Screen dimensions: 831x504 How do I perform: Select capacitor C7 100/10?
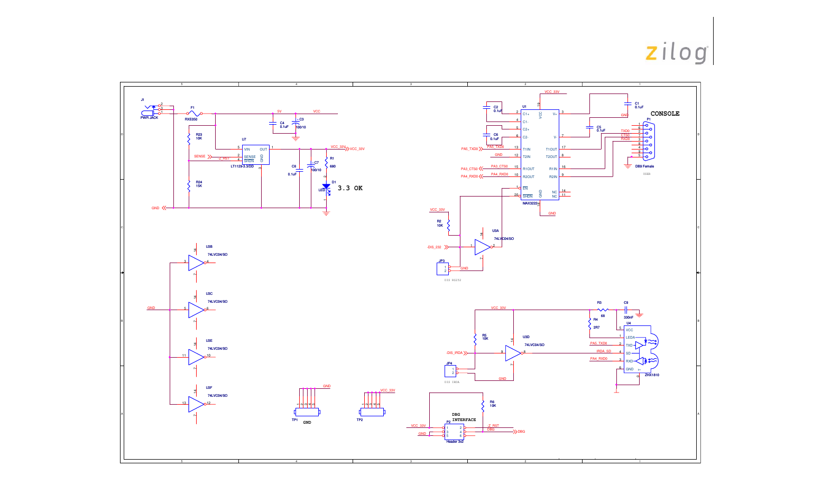pyautogui.click(x=311, y=166)
